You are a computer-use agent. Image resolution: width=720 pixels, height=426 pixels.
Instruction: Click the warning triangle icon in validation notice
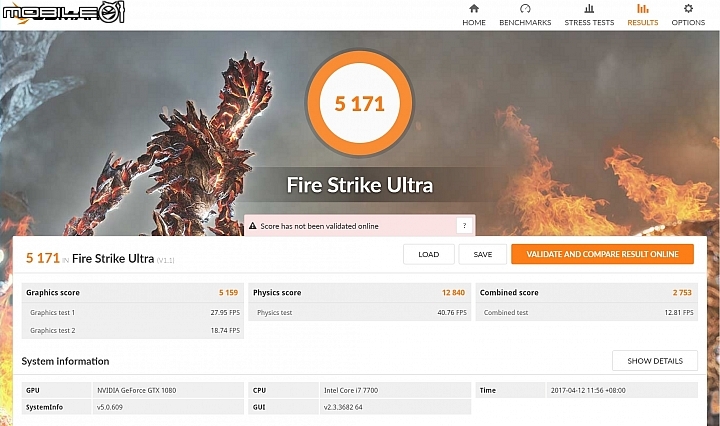click(253, 226)
